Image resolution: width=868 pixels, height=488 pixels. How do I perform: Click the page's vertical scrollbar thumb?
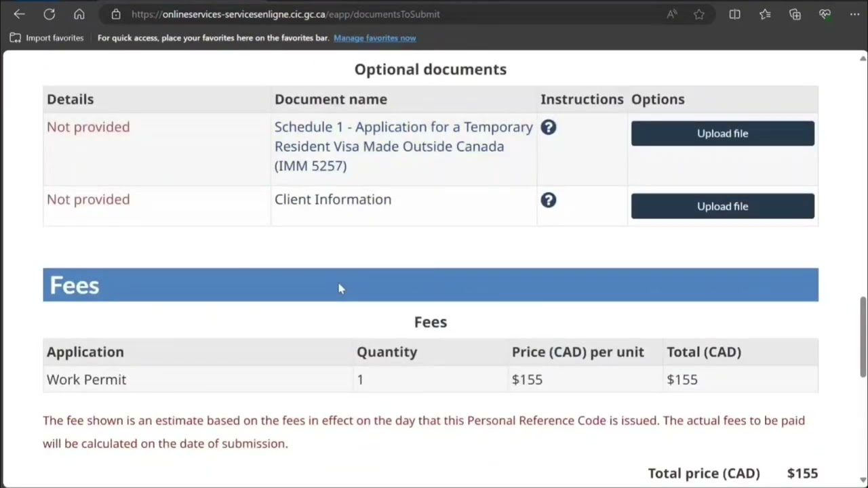863,337
